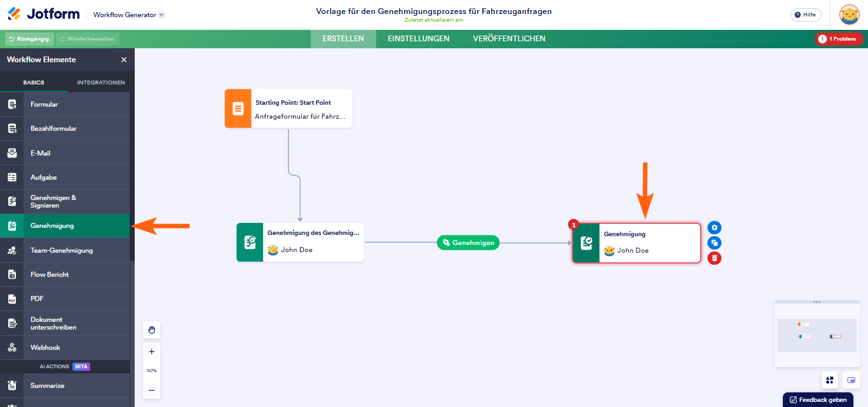Select the Webhook element label
868x407 pixels.
click(x=45, y=347)
